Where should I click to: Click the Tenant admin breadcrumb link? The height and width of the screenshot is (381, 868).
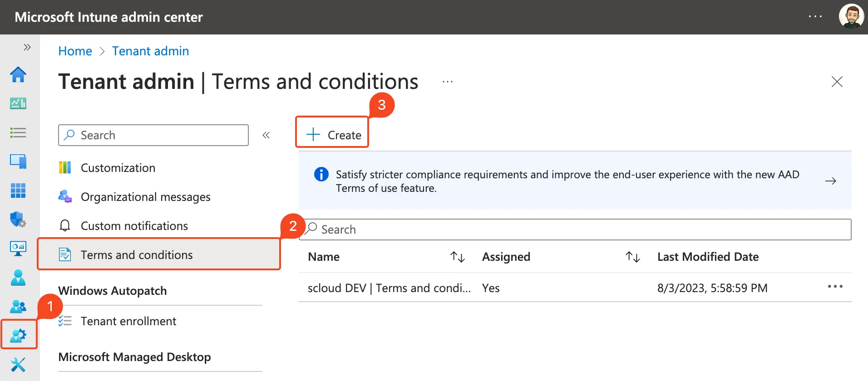point(150,51)
